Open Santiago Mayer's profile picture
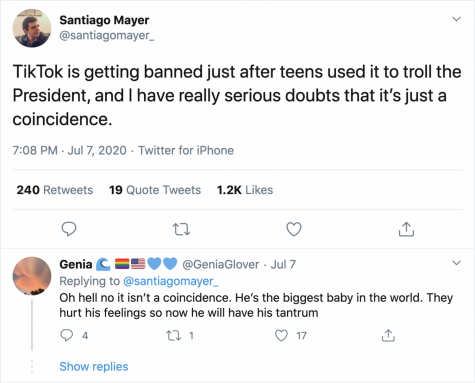Screen dimensions: 475x383 32,28
